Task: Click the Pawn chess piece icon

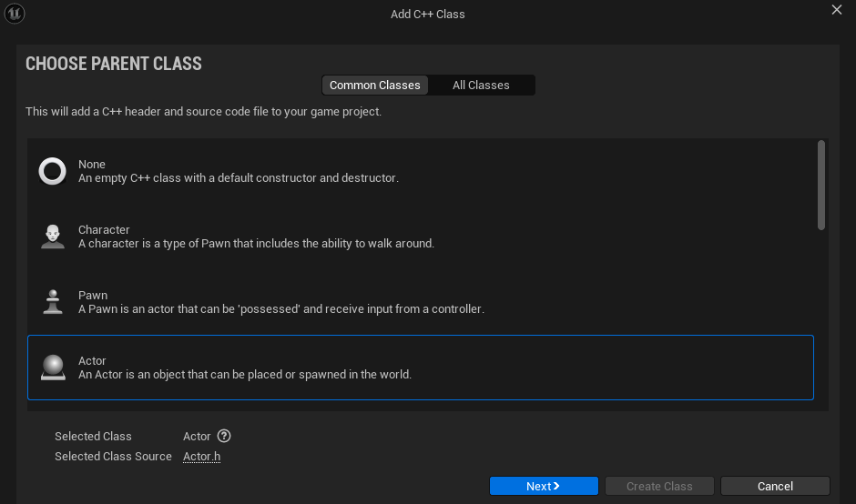Action: click(x=53, y=302)
